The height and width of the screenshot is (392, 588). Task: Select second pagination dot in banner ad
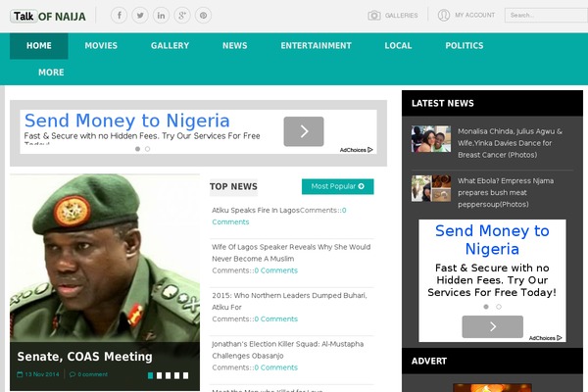(x=147, y=149)
